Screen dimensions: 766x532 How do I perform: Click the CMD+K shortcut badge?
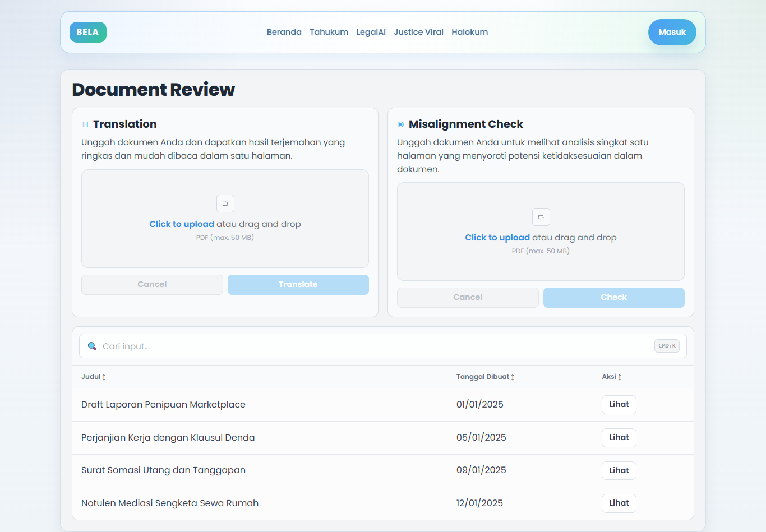pos(667,346)
